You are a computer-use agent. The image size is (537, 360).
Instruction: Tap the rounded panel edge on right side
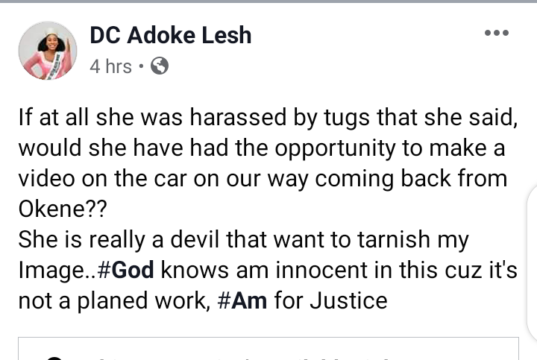tap(532, 264)
